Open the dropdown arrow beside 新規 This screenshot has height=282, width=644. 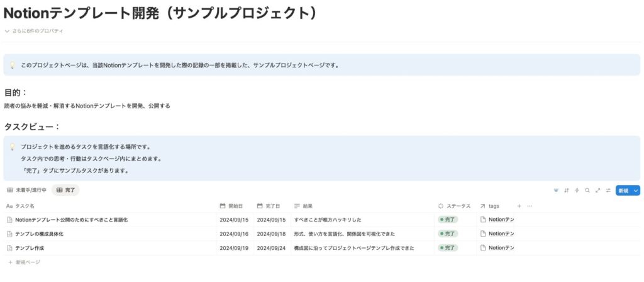point(636,190)
